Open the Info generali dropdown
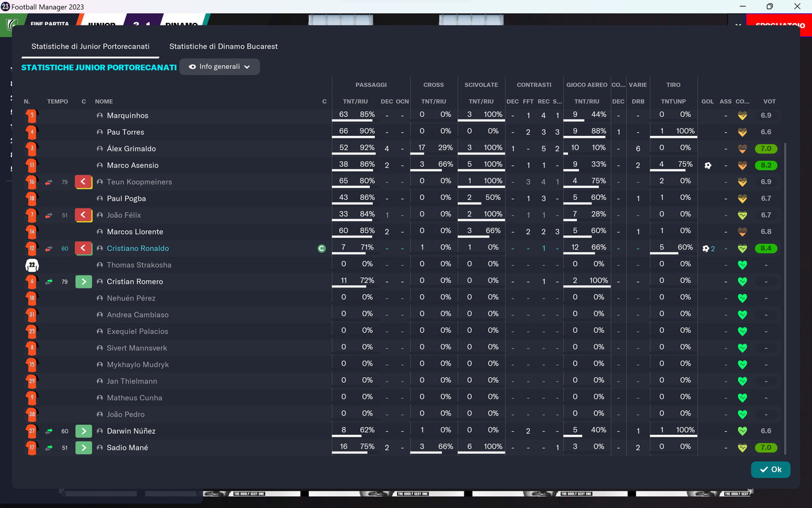This screenshot has height=508, width=812. [219, 67]
